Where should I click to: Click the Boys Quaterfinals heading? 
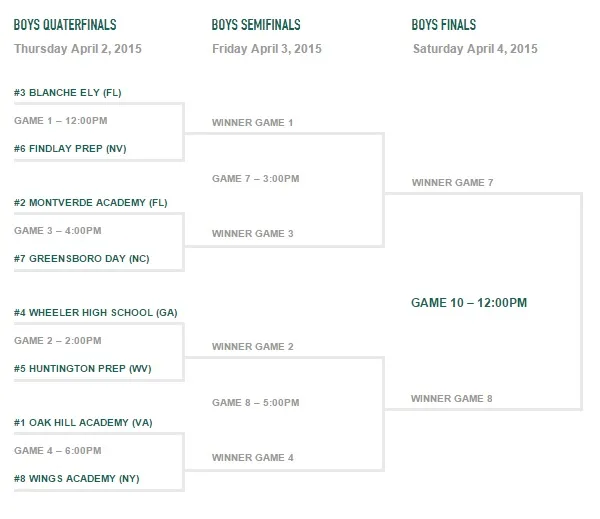coord(65,25)
